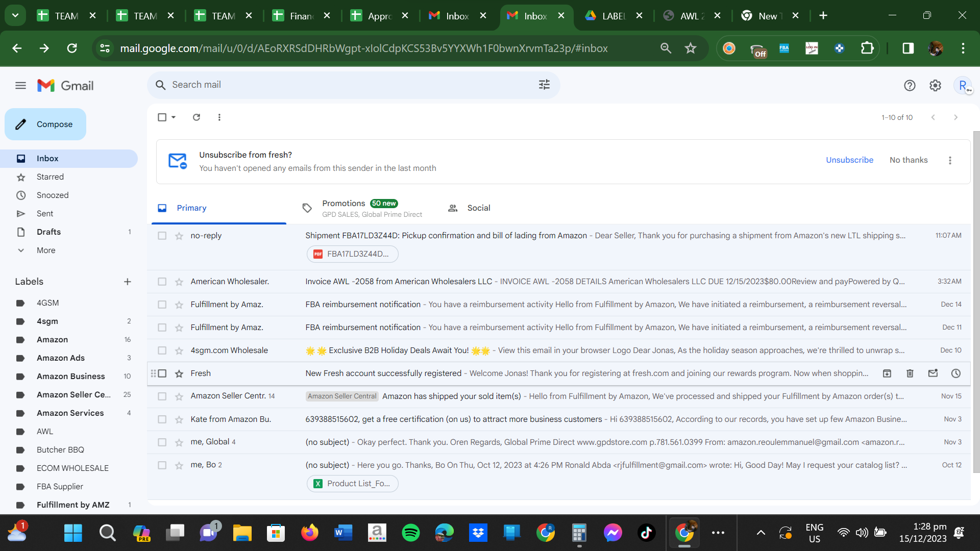Open the More options menu above the message list
Screen dimensions: 980x551
click(x=219, y=117)
